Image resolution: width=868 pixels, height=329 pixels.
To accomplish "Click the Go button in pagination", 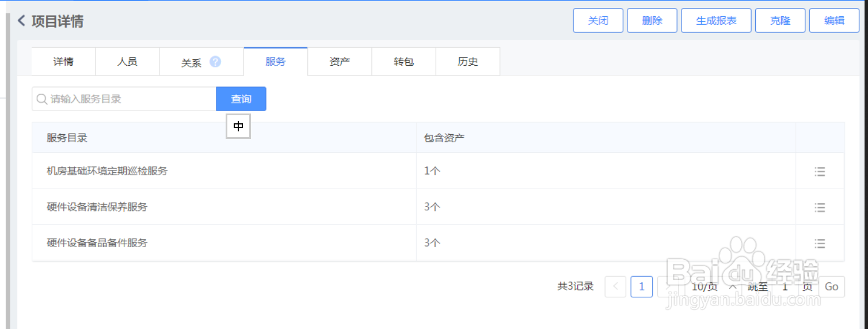I will tap(832, 286).
